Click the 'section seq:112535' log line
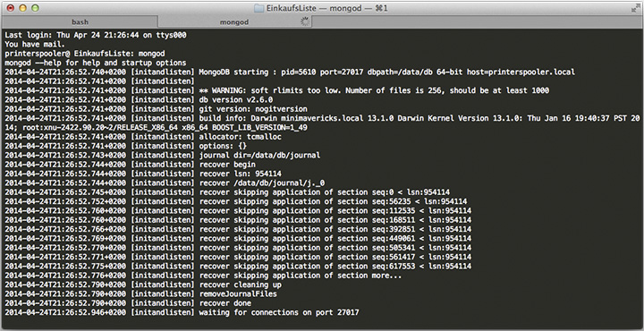This screenshot has height=331, width=644. point(238,211)
